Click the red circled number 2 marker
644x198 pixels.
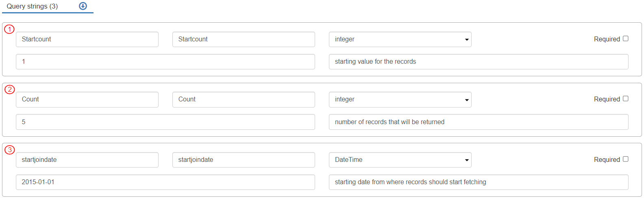click(9, 89)
